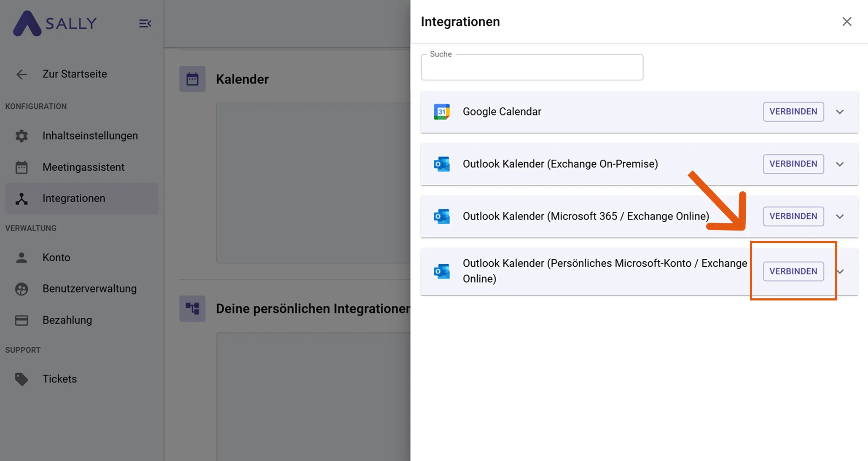Click Outlook Kalender (Microsoft 365 / Exchange Online) text
The height and width of the screenshot is (461, 868).
click(586, 216)
